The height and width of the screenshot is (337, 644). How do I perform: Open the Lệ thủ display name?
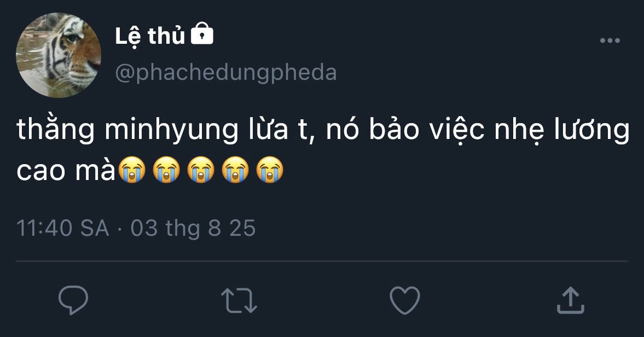click(150, 36)
